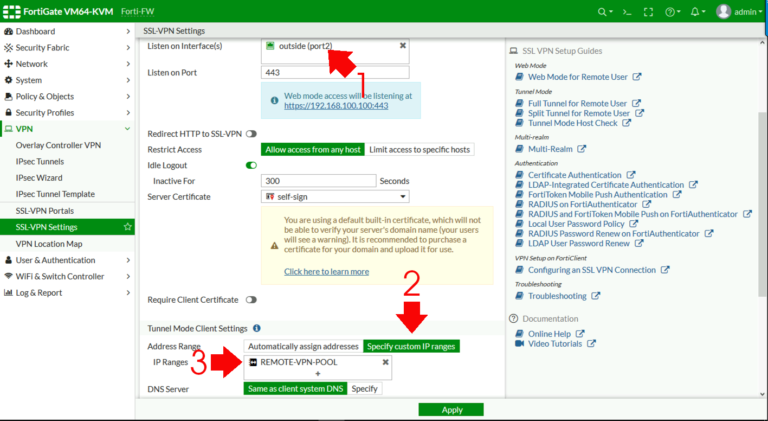Expand the Policy & Objects menu
Viewport: 768px width, 421px height.
click(x=67, y=96)
